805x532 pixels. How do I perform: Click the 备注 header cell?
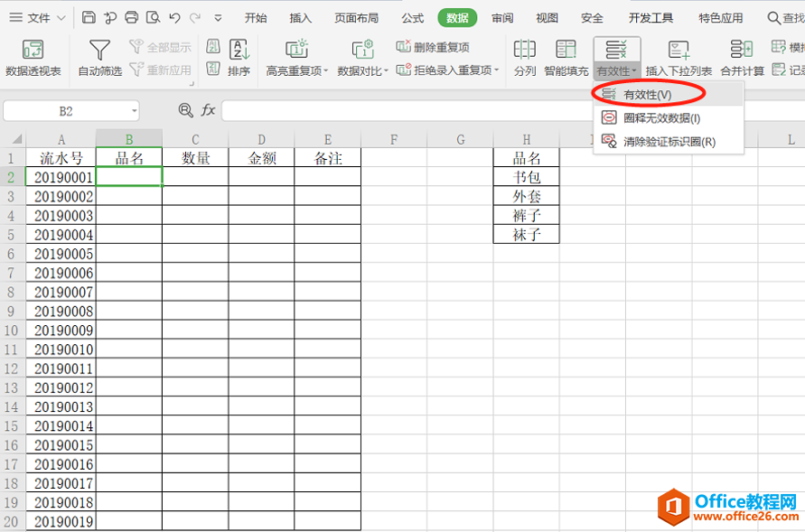pos(328,158)
